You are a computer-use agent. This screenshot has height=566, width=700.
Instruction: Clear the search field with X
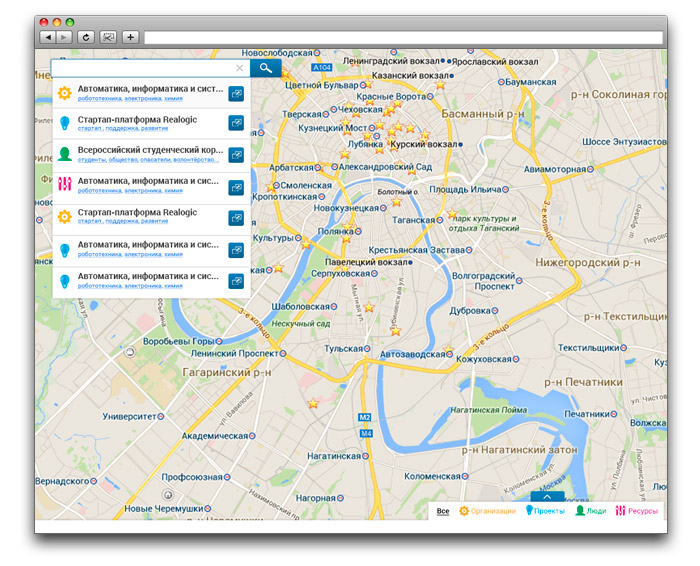tap(239, 68)
